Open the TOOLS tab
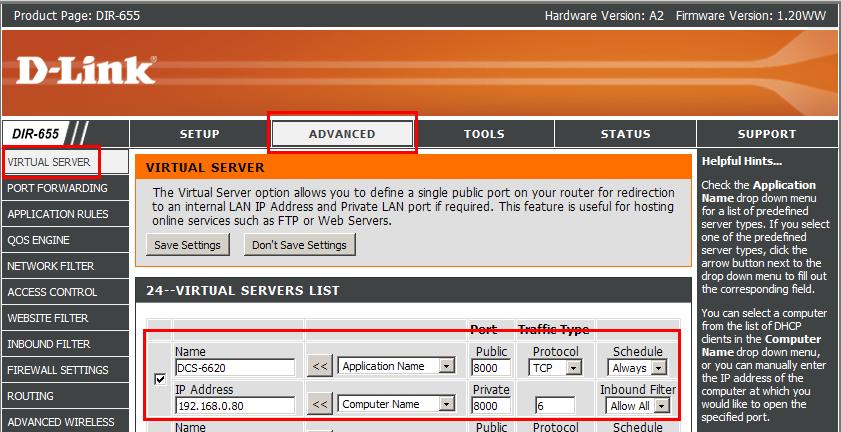841x432 pixels. tap(484, 134)
